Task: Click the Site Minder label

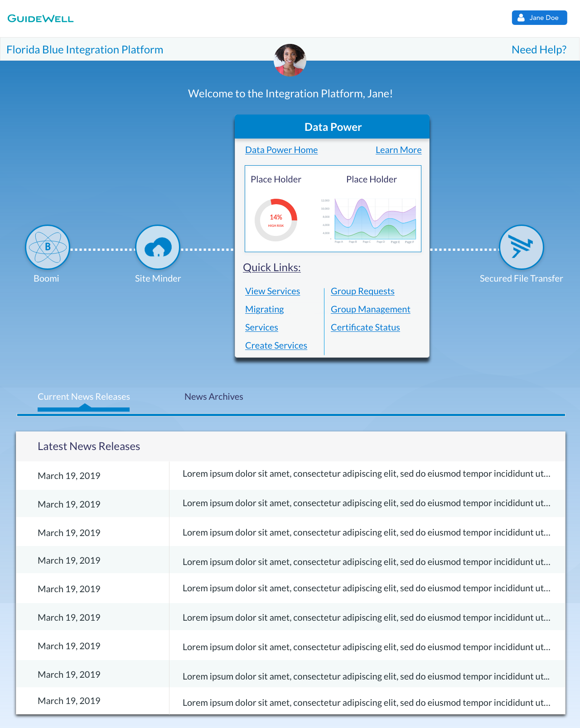Action: pos(158,278)
